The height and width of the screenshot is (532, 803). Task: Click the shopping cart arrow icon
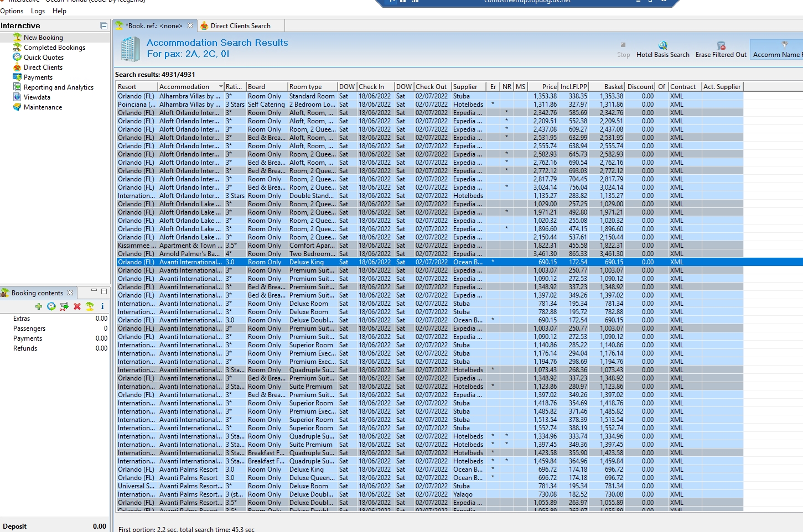point(64,306)
